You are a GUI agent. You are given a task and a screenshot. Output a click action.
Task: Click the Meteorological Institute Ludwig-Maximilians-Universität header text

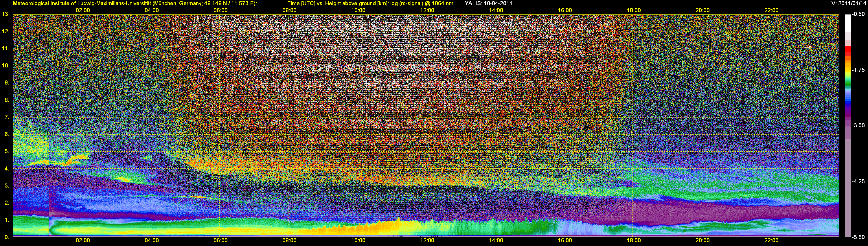(x=135, y=3)
